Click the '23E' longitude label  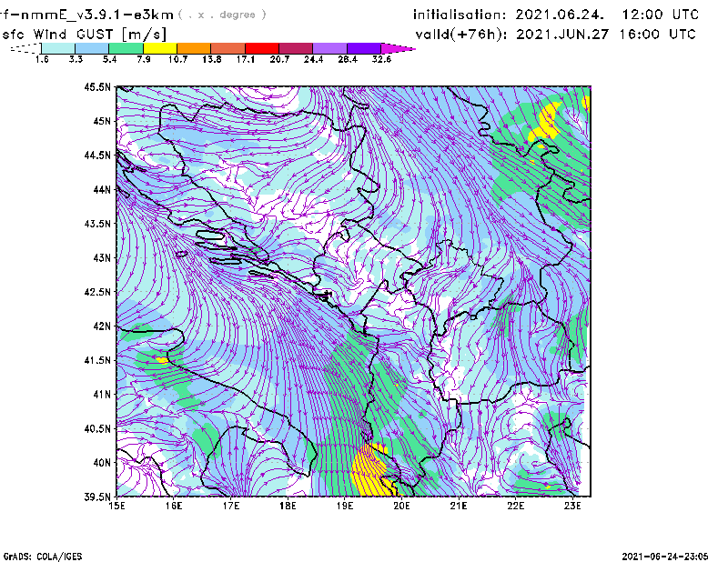coord(572,506)
